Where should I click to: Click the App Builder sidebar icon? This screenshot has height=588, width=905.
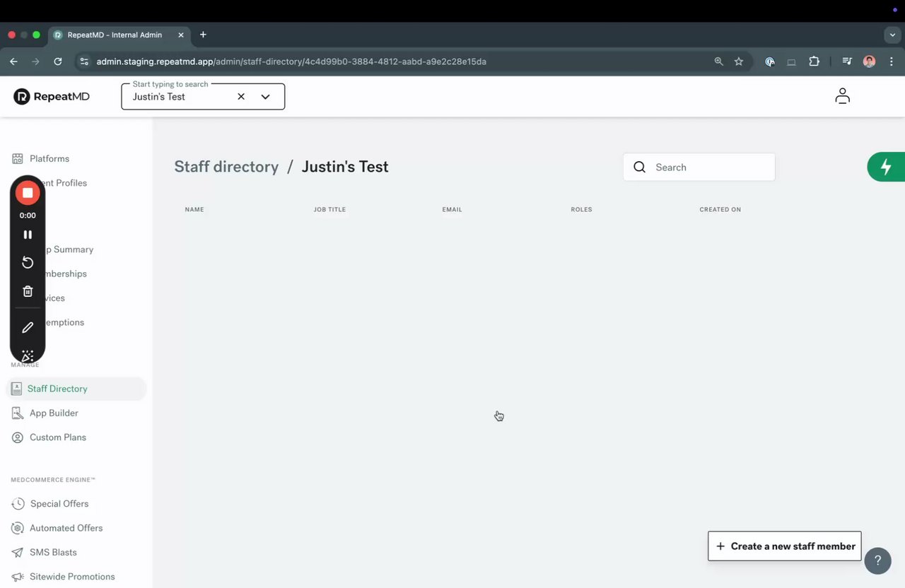17,413
